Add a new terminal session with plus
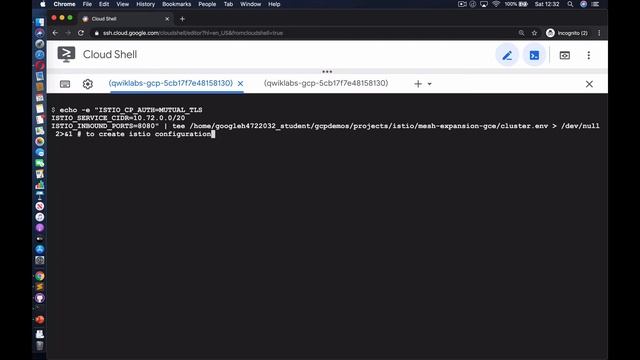Viewport: 640px width, 360px height. [x=418, y=84]
